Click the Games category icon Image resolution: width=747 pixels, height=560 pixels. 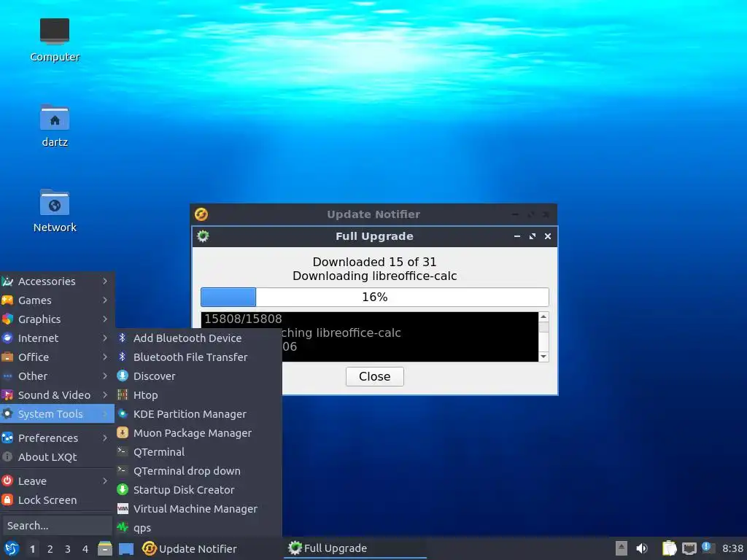(7, 300)
